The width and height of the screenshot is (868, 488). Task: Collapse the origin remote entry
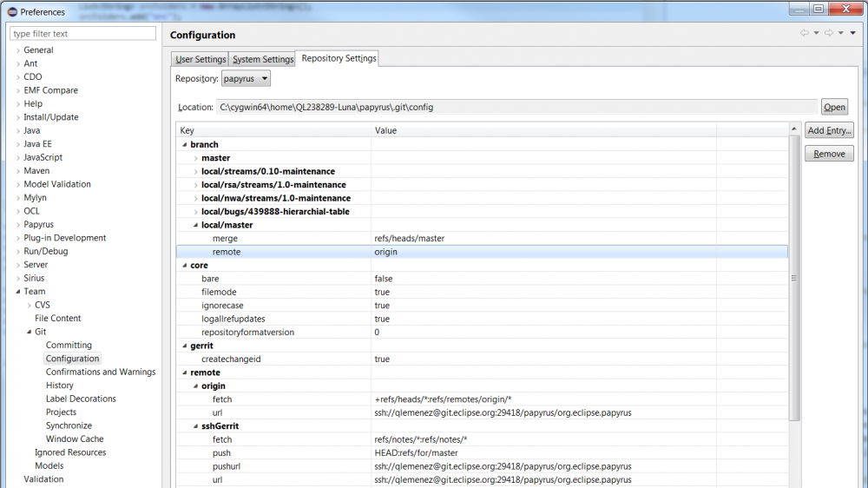196,386
